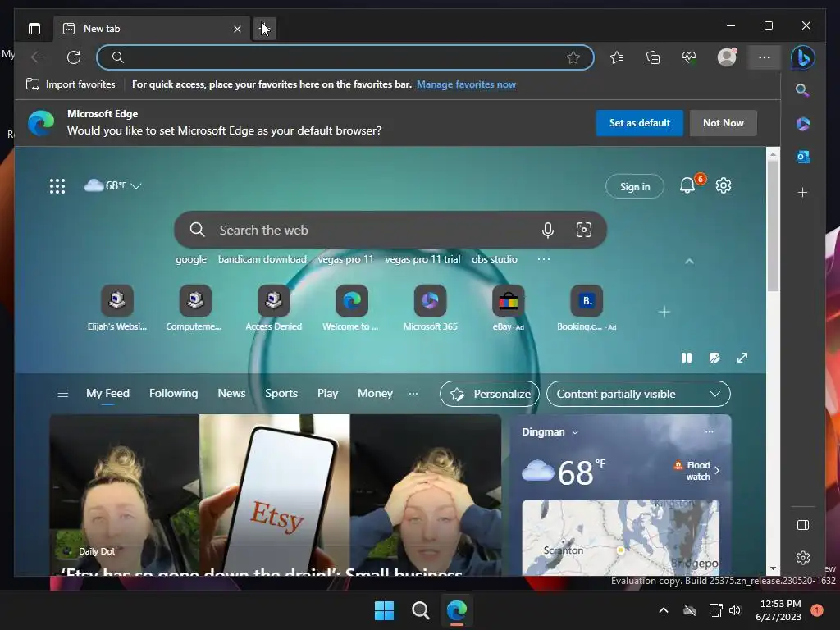Refresh the current page
840x630 pixels.
74,57
